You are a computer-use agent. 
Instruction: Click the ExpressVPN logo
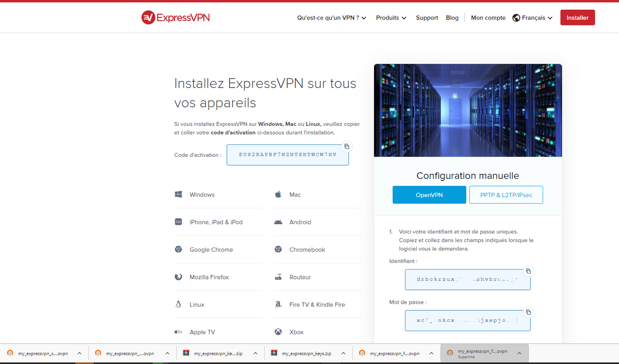(175, 18)
